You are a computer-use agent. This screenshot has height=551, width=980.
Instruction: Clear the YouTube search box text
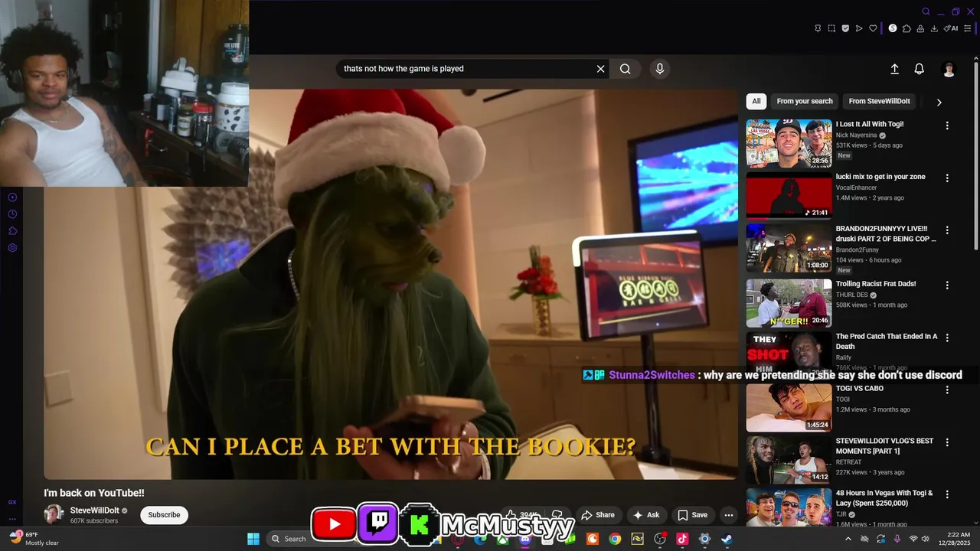pyautogui.click(x=601, y=69)
